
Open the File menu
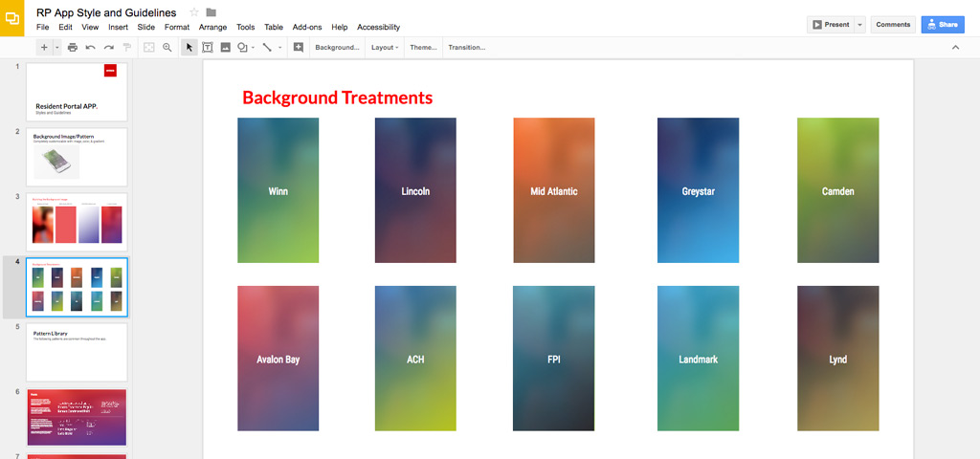pyautogui.click(x=42, y=28)
